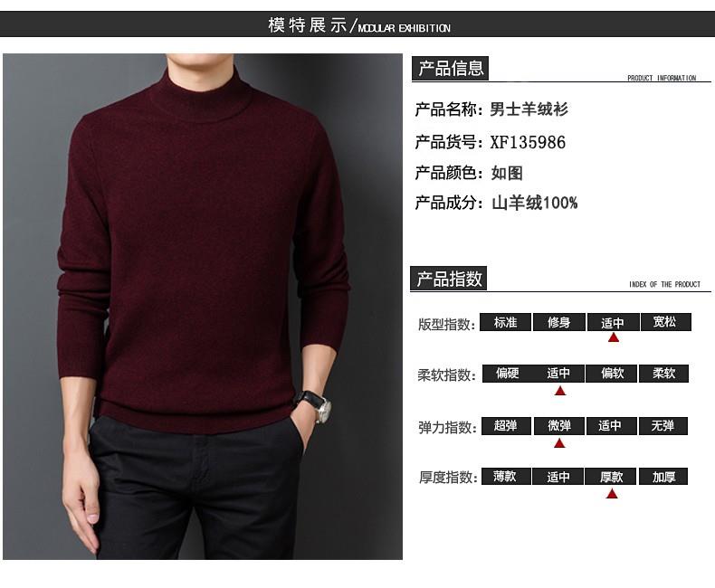Click the red triangle below 微弹

tap(559, 443)
